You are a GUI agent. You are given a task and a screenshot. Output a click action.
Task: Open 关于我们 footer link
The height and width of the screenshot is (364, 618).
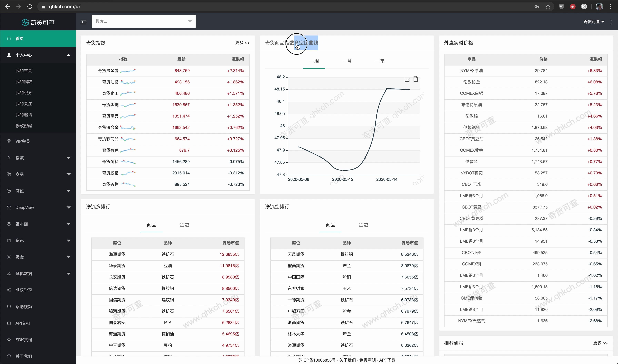(347, 360)
